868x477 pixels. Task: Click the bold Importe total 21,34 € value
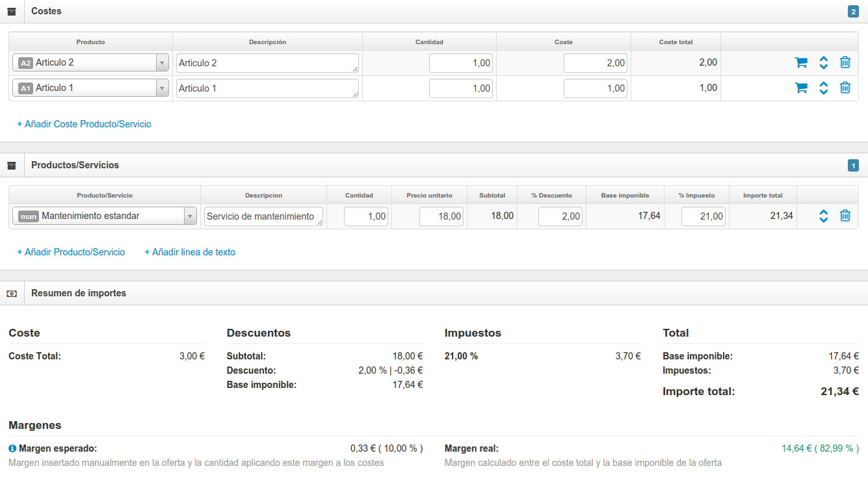click(840, 391)
